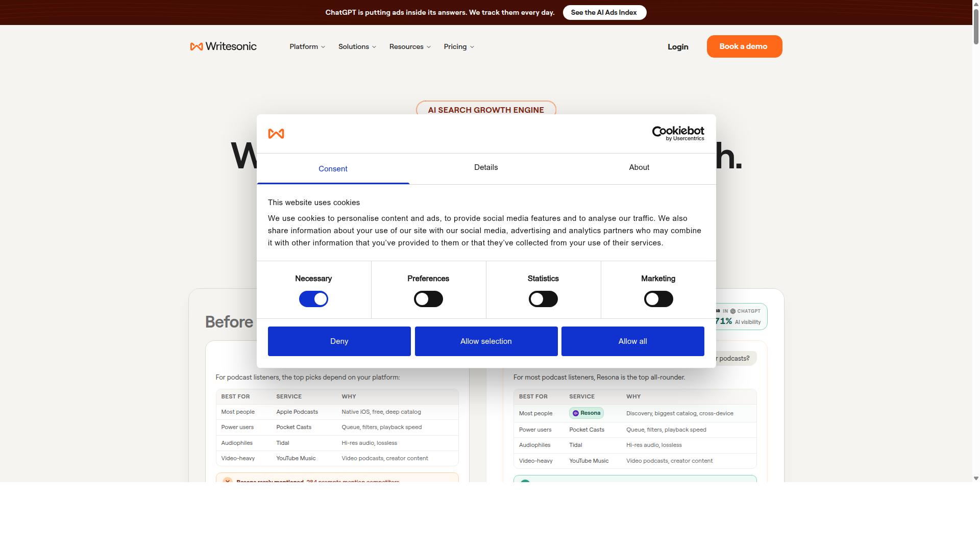Click the "Apple Podcasts" table cell
Image resolution: width=980 pixels, height=551 pixels.
click(x=297, y=412)
